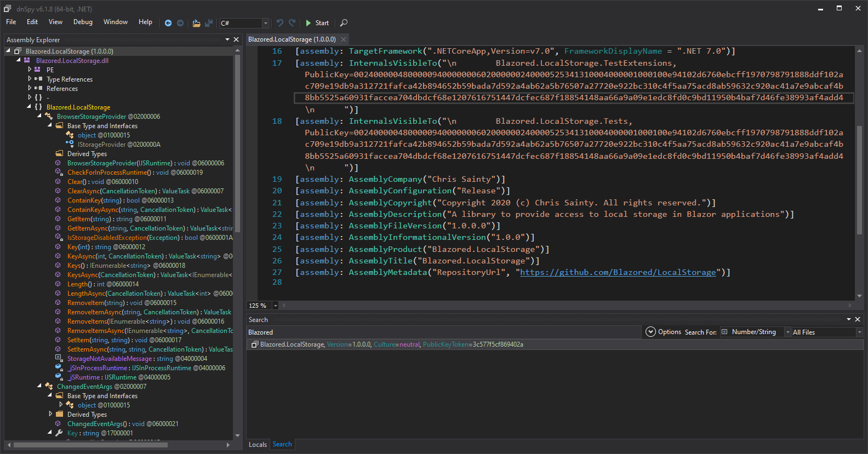The height and width of the screenshot is (454, 868).
Task: Open Assembly Explorer panel options arrow
Action: (227, 39)
